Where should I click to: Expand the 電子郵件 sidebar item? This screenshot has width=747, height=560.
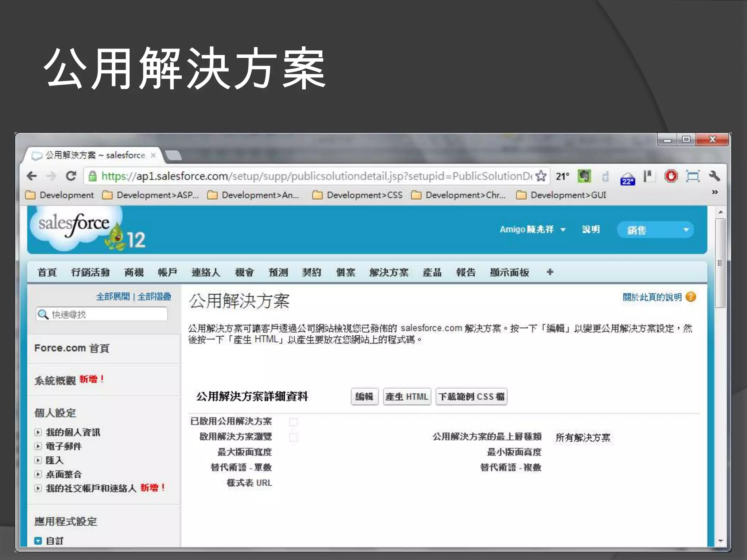[x=38, y=446]
